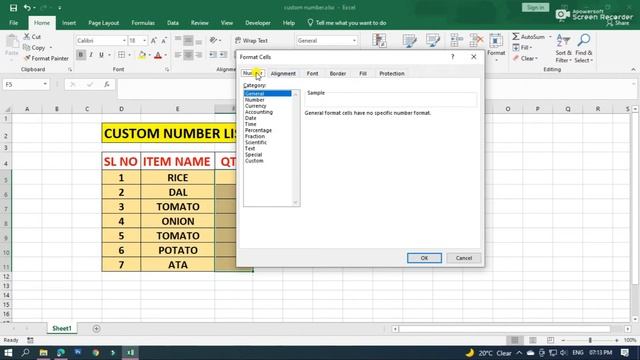Switch to the Formulas tab
Screen dimensions: 640x360
[143, 23]
